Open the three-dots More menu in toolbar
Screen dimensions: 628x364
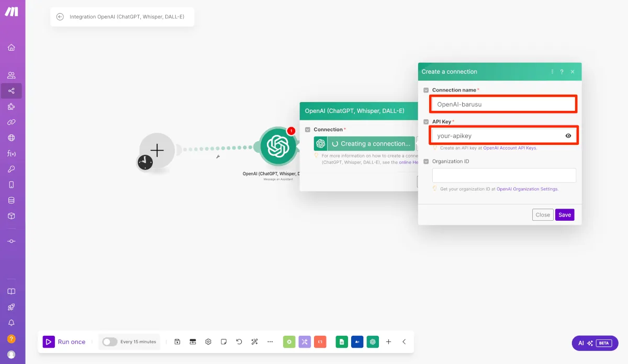(270, 342)
